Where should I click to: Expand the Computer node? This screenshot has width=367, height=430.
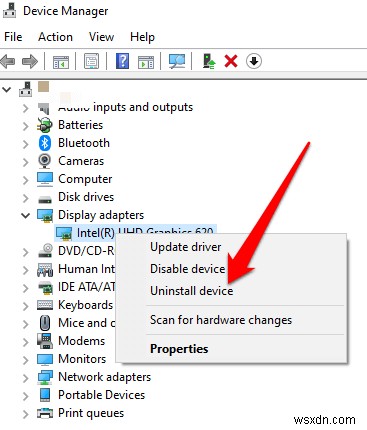26,180
